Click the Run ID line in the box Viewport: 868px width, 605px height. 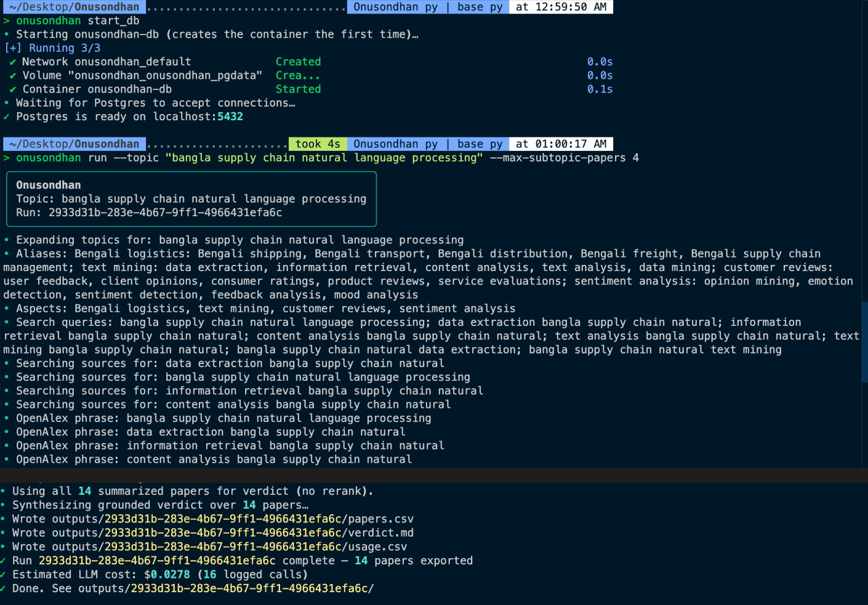pyautogui.click(x=149, y=213)
